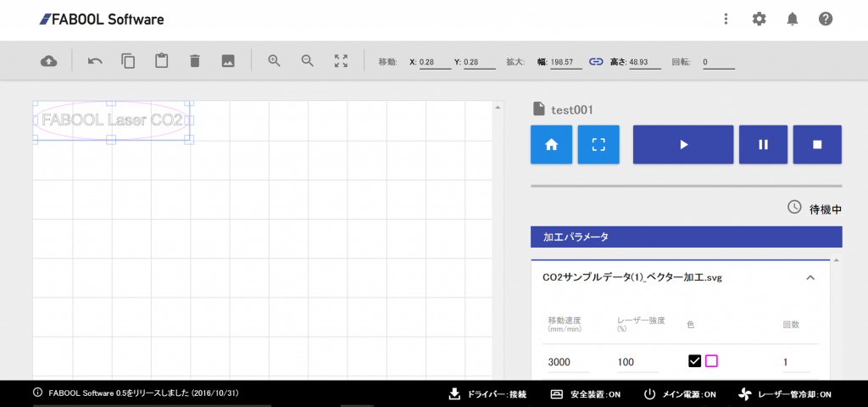Image resolution: width=868 pixels, height=407 pixels.
Task: Click the 安全装置:ON status text
Action: pyautogui.click(x=595, y=395)
